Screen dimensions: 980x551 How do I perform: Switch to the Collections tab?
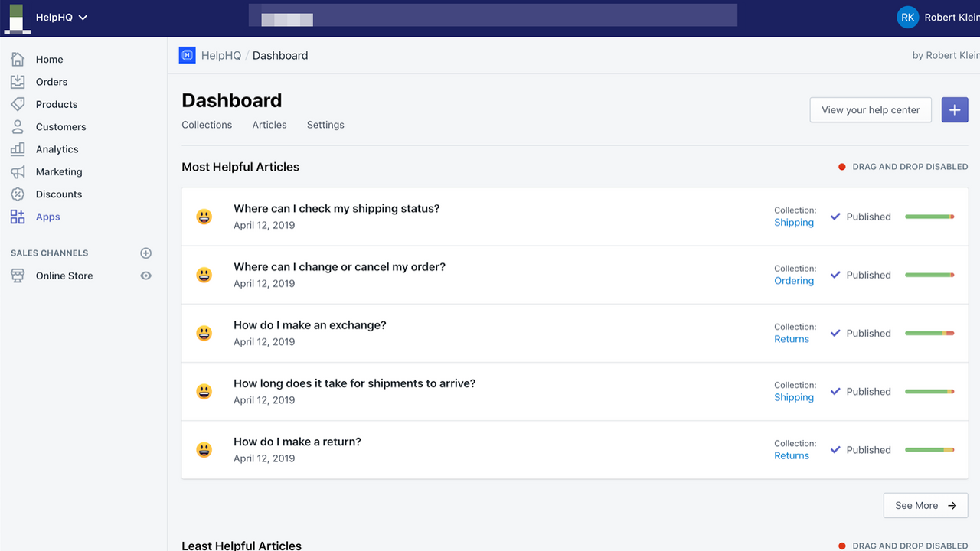point(207,125)
